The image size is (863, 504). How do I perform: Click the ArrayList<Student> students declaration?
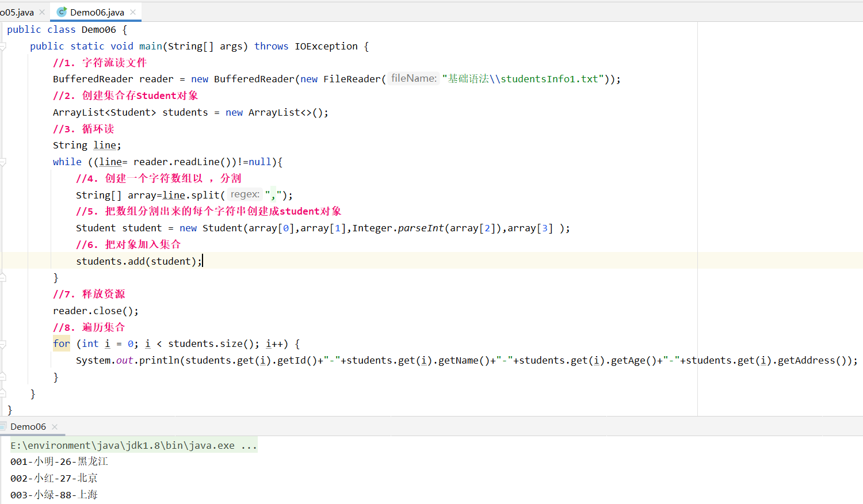[x=190, y=112]
